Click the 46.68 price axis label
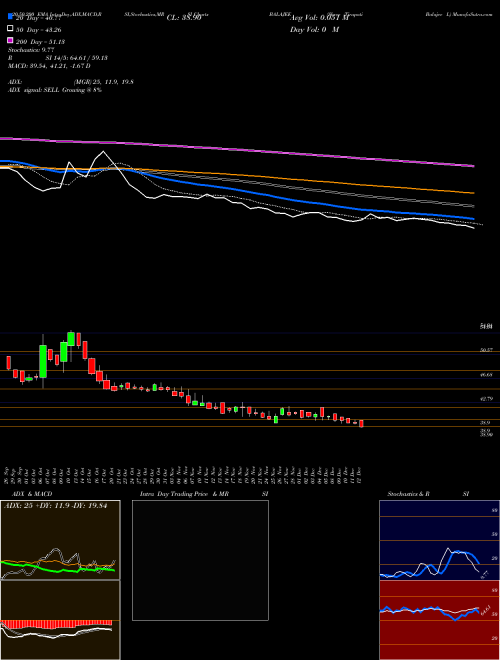The height and width of the screenshot is (660, 500). coord(486,374)
